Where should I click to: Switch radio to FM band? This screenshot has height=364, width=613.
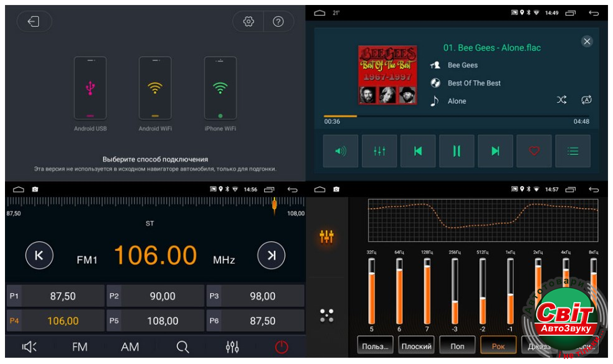click(x=80, y=347)
